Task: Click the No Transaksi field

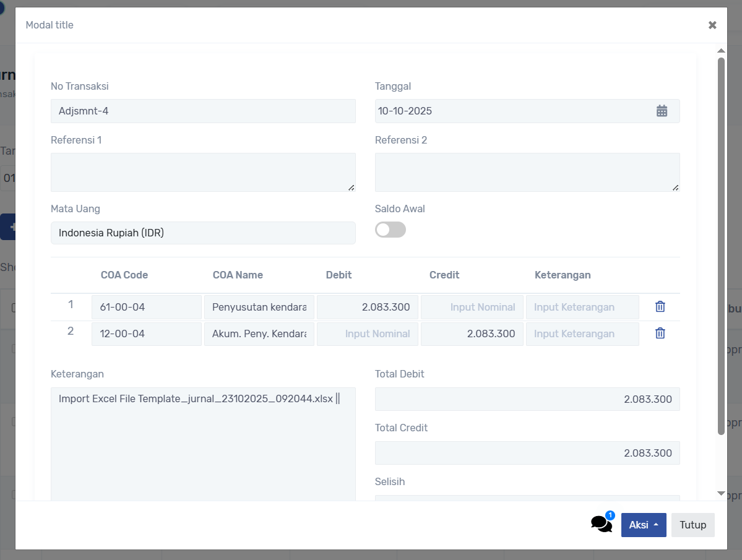Action: coord(203,111)
